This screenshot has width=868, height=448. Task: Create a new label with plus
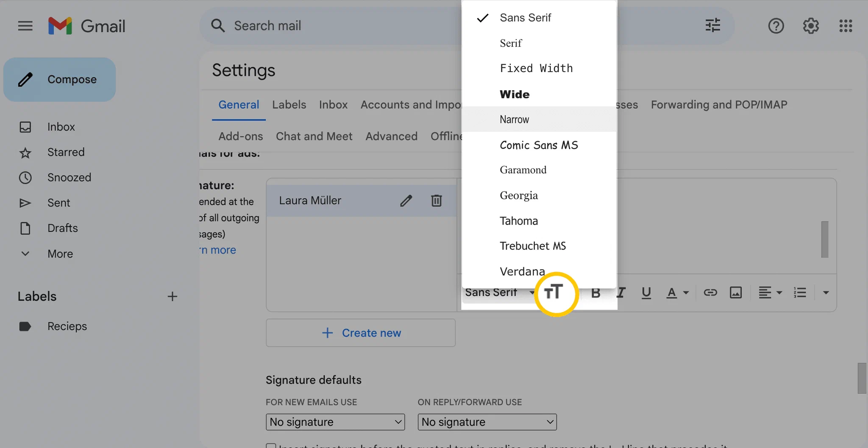pyautogui.click(x=172, y=296)
